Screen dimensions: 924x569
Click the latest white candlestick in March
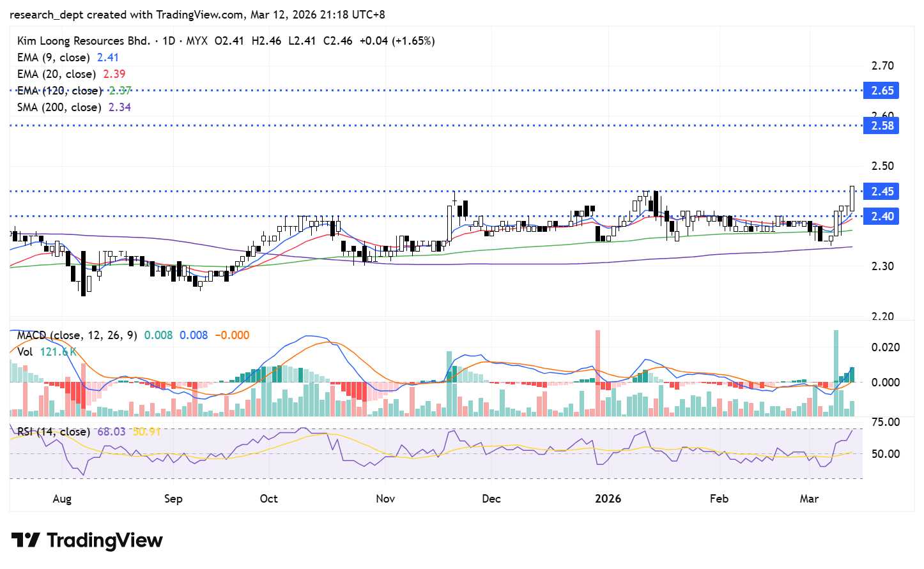click(x=852, y=198)
